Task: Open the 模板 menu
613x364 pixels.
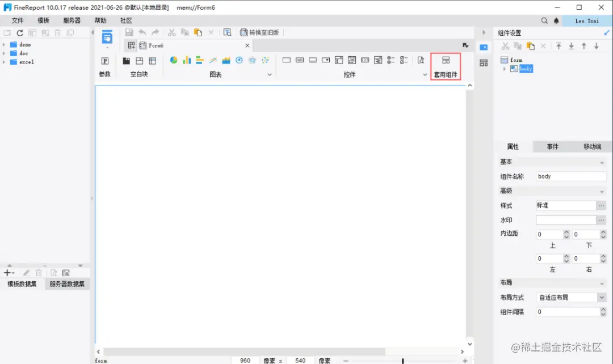Action: (x=43, y=20)
